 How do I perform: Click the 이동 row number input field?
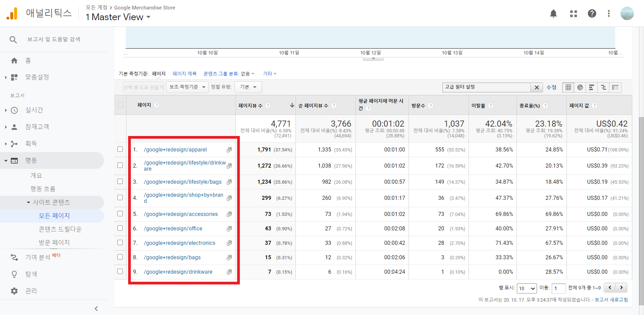[x=559, y=288]
